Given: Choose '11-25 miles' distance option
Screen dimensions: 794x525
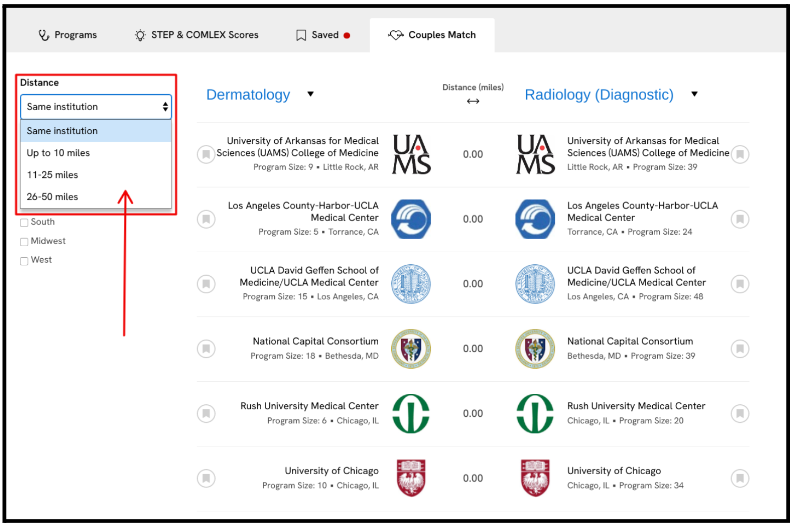Looking at the screenshot, I should click(96, 175).
